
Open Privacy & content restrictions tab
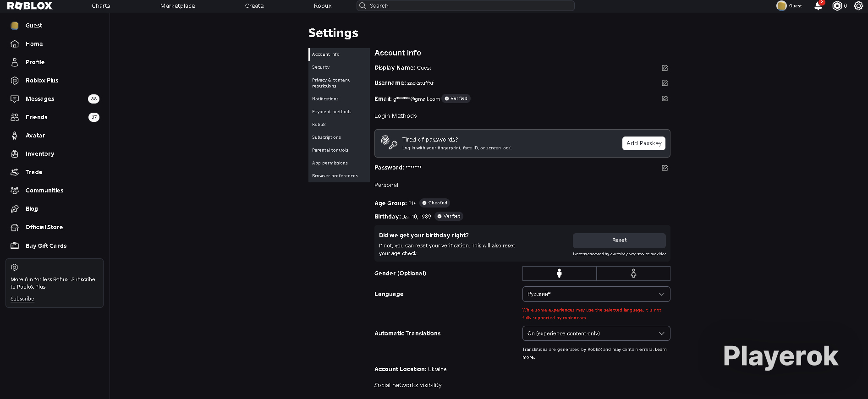339,83
